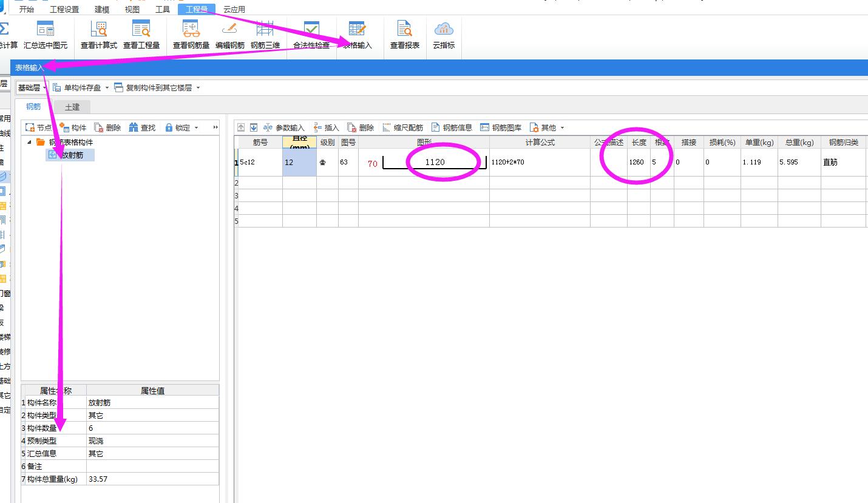This screenshot has height=503, width=868.
Task: Open 查看计算式 in the ribbon
Action: [98, 35]
